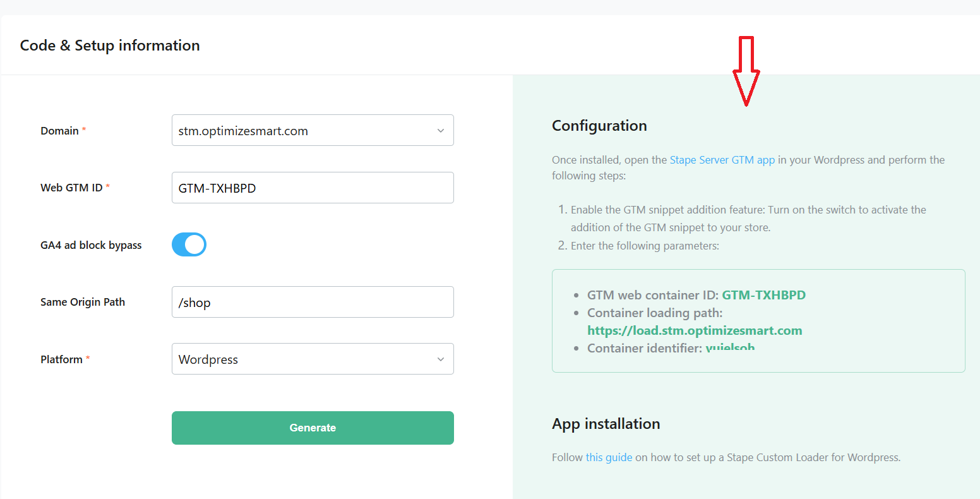980x499 pixels.
Task: Click the Configuration section heading
Action: [599, 126]
